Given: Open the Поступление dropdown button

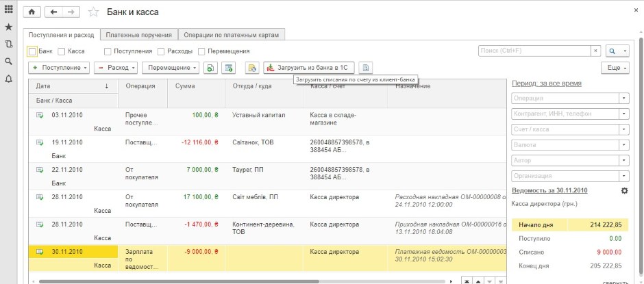Looking at the screenshot, I should tap(59, 68).
